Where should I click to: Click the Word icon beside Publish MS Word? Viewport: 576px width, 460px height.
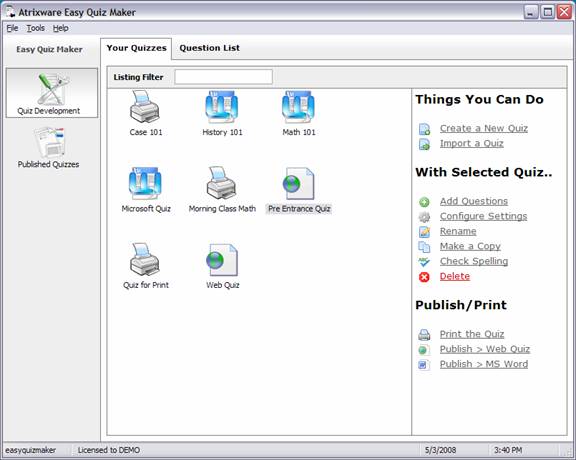coord(424,365)
